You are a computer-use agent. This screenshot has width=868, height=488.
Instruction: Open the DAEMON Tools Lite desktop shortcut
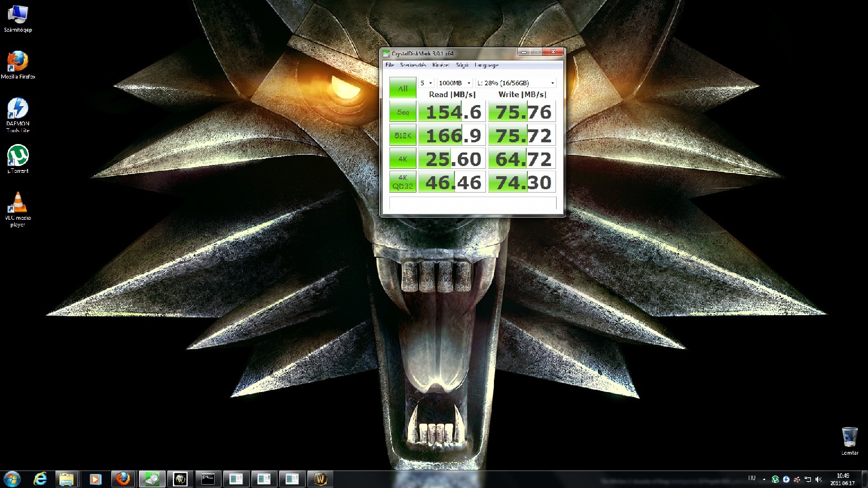[x=18, y=115]
